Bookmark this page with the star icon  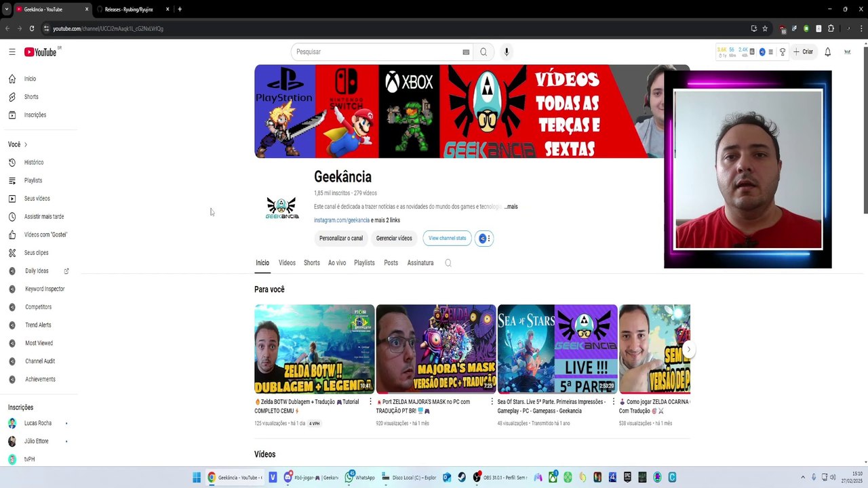click(x=765, y=28)
